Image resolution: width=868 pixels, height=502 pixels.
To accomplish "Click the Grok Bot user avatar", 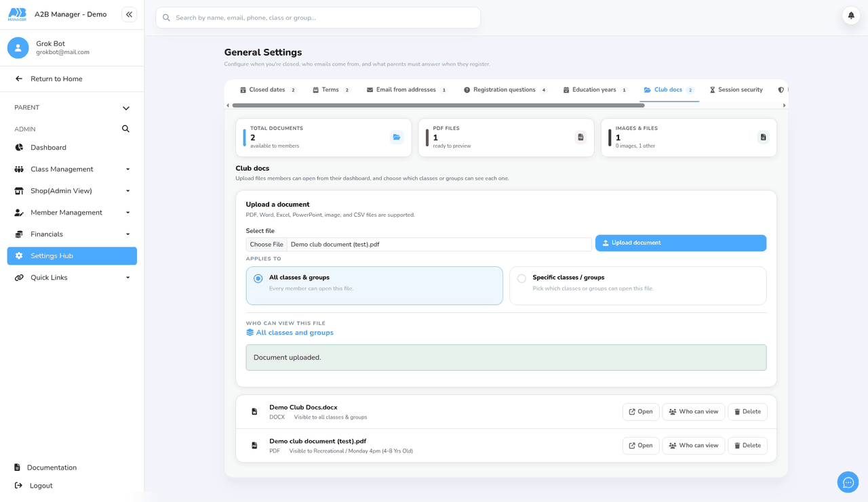I will (18, 47).
